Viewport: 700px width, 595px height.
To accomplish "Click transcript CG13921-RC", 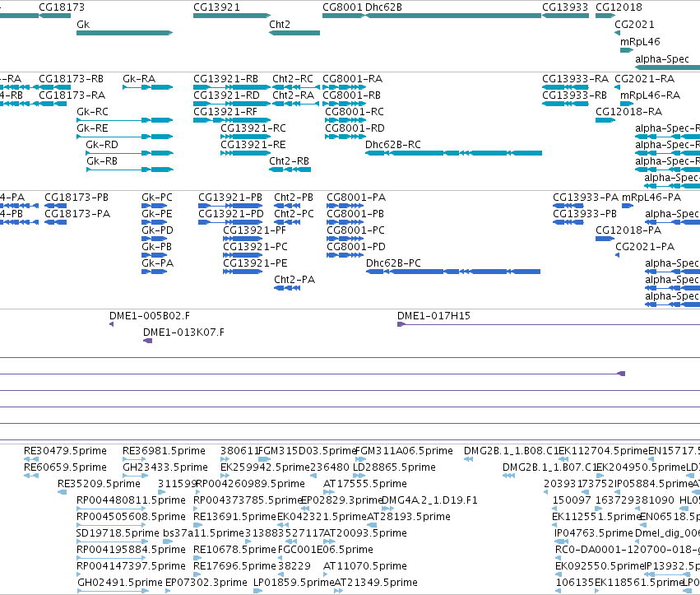I will pos(246,137).
